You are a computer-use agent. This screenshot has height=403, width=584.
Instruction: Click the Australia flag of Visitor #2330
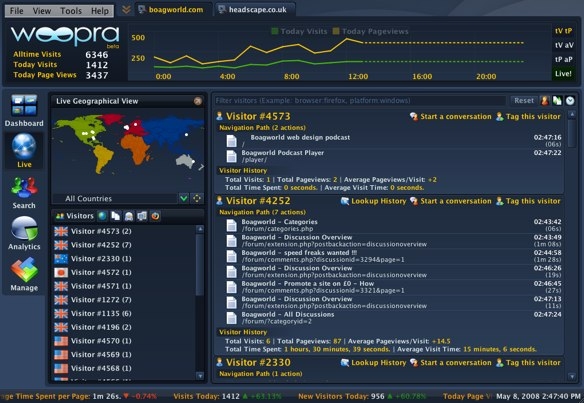(61, 259)
